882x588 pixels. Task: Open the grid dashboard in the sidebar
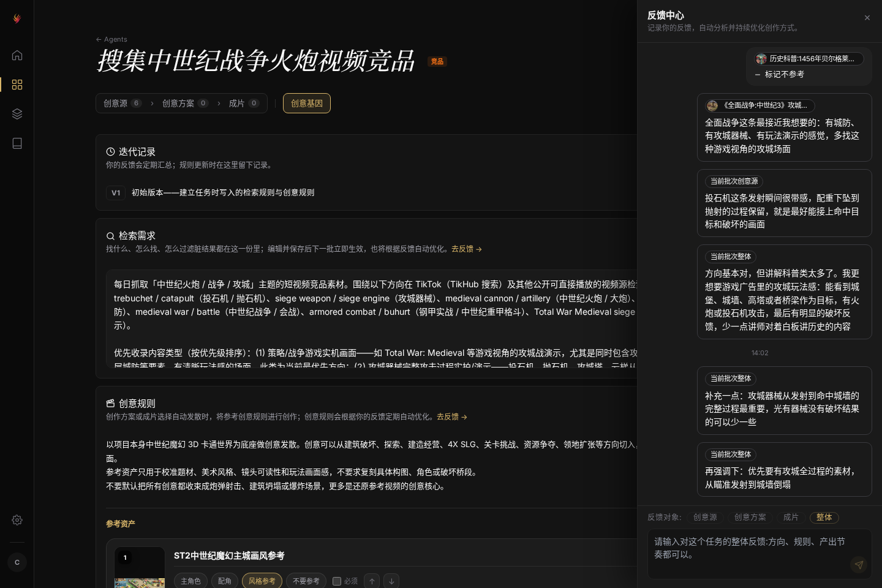point(17,85)
